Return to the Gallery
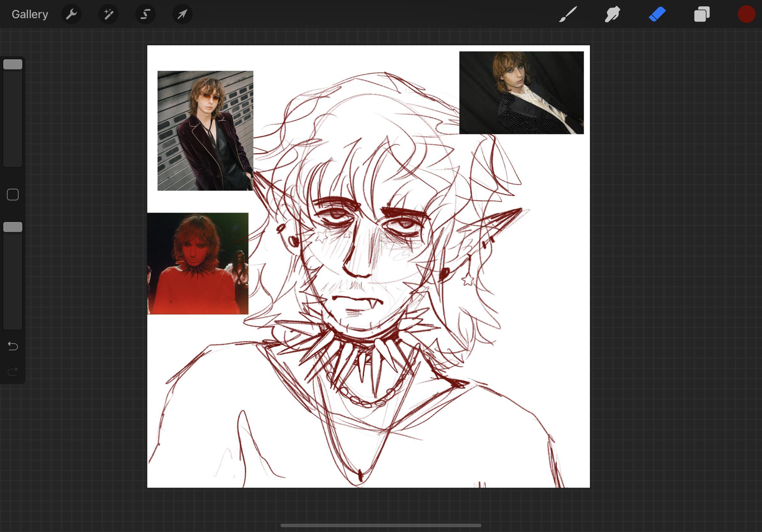Image resolution: width=762 pixels, height=532 pixels. (30, 14)
